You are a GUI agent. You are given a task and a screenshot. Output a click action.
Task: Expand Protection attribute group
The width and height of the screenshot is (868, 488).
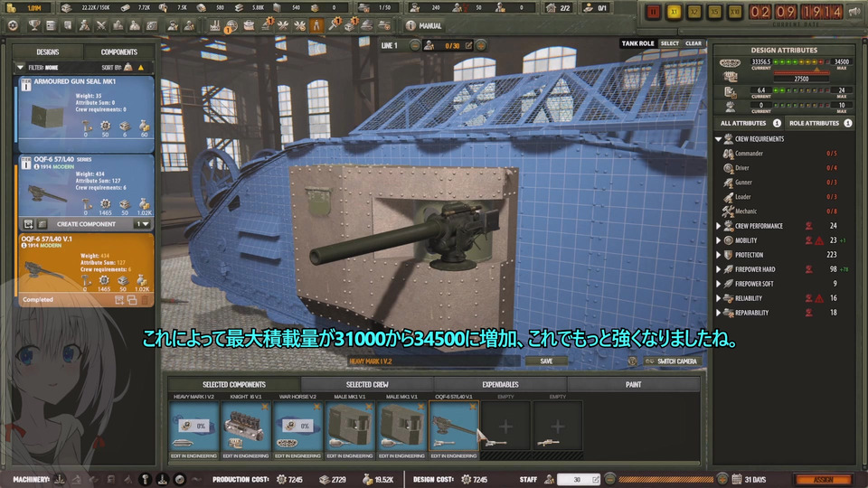(719, 255)
